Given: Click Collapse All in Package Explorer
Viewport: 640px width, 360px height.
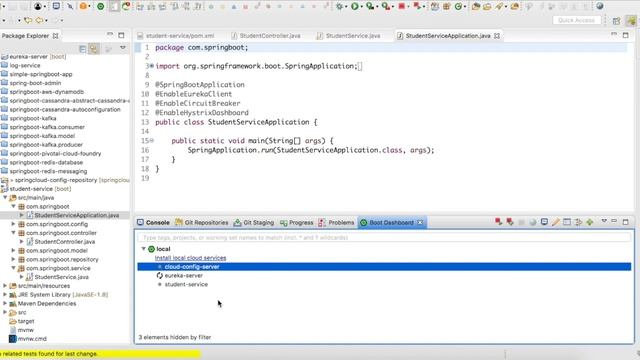Looking at the screenshot, I should tap(82, 49).
